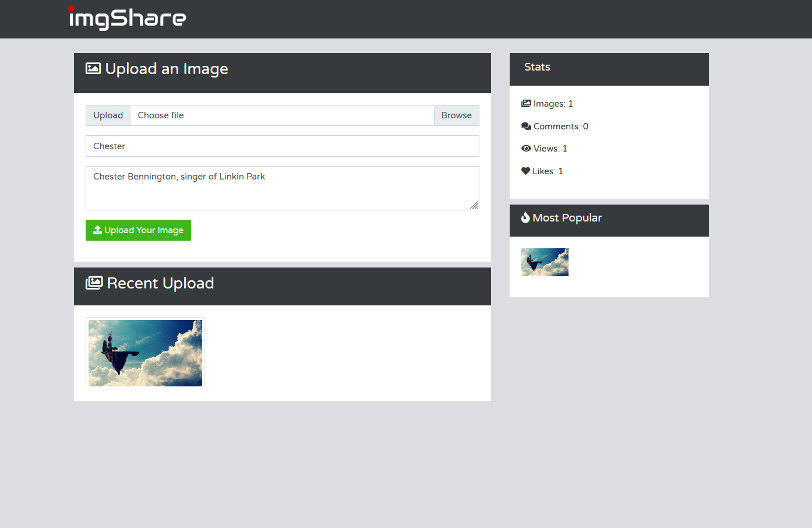The width and height of the screenshot is (812, 528).
Task: Click the textarea resize grip handle
Action: coord(474,206)
